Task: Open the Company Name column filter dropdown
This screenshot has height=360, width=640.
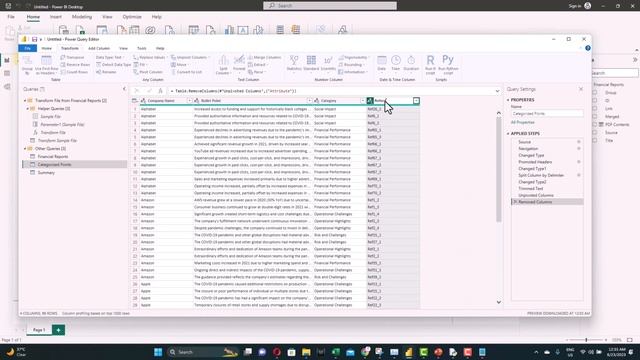Action: tap(189, 100)
